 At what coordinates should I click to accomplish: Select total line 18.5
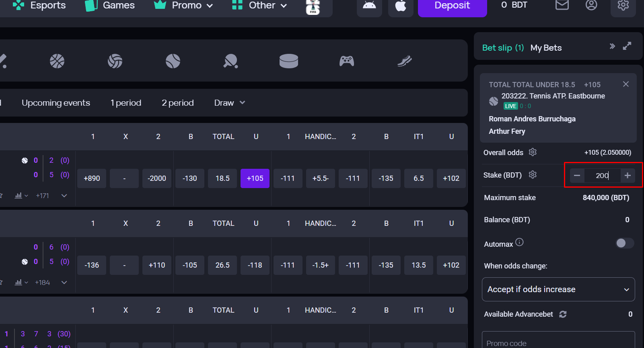click(222, 178)
